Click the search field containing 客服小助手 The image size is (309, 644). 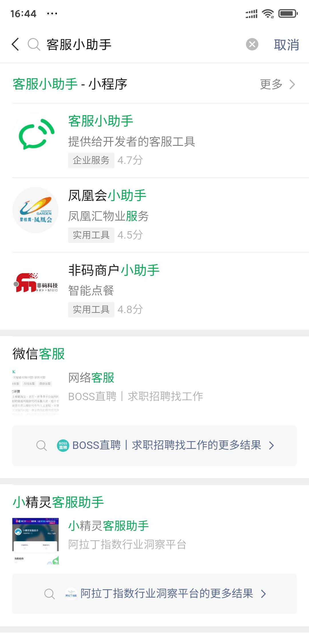click(143, 45)
